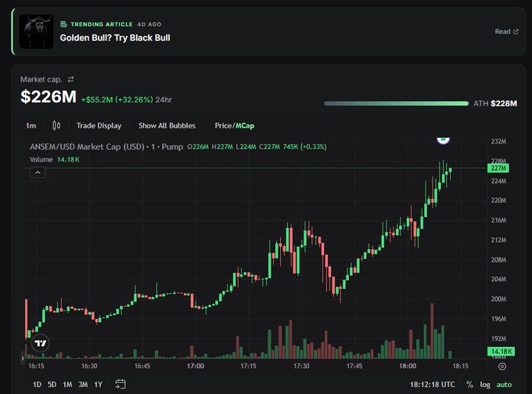This screenshot has height=394, width=532.
Task: Collapse the chart legend with chevron button
Action: (38, 172)
